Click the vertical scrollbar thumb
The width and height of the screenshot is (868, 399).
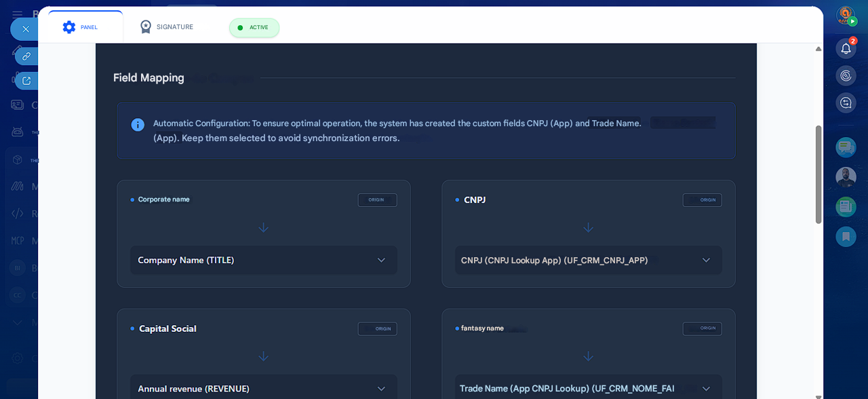pyautogui.click(x=818, y=174)
